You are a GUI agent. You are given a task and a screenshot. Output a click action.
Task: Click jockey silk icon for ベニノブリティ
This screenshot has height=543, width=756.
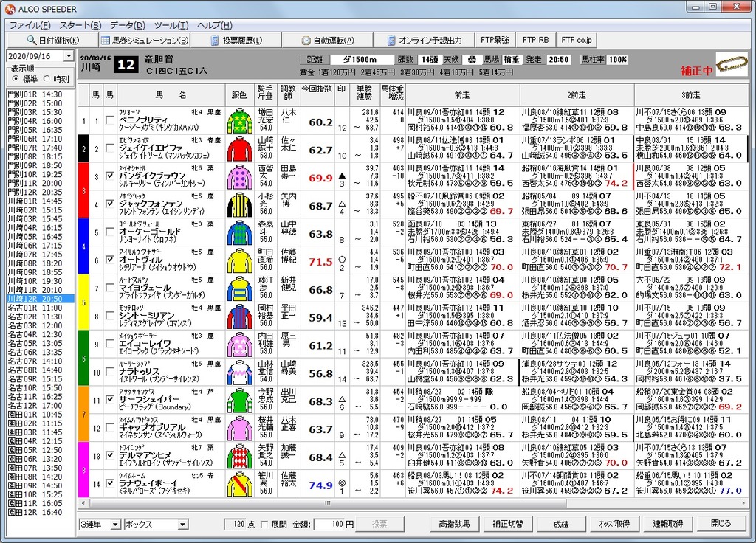[x=240, y=121]
